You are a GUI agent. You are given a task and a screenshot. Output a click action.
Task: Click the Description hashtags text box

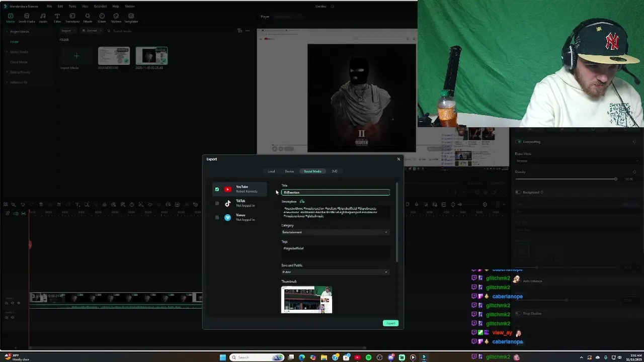pos(335,212)
